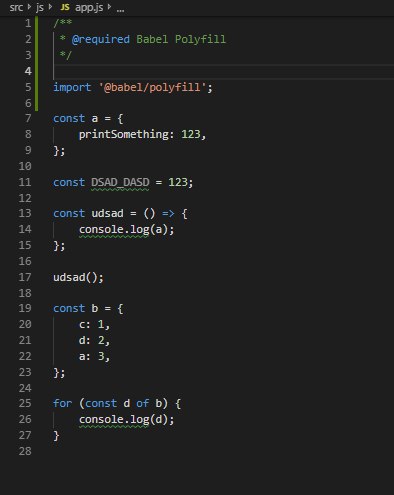Click the 'import' keyword on line 5

click(x=72, y=87)
